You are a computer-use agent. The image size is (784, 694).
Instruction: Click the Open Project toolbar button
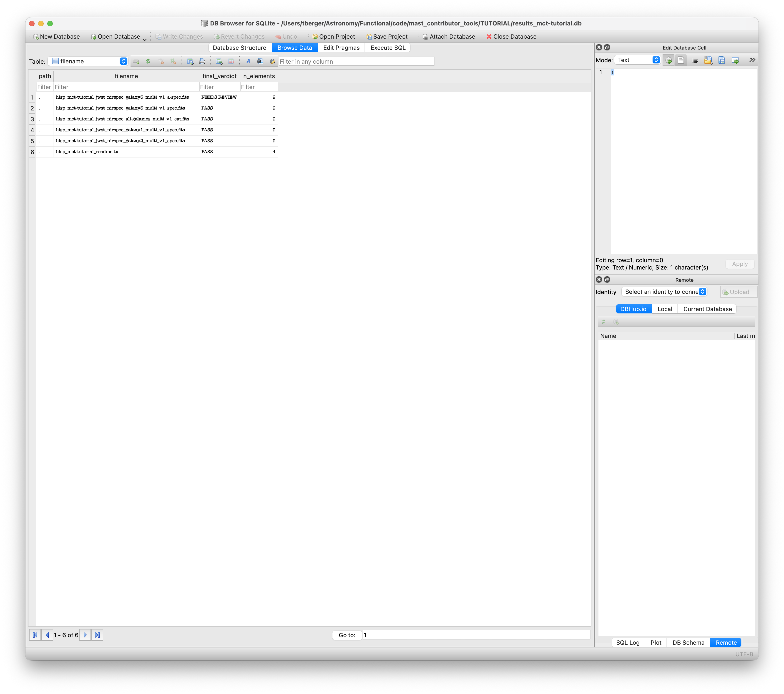[333, 37]
